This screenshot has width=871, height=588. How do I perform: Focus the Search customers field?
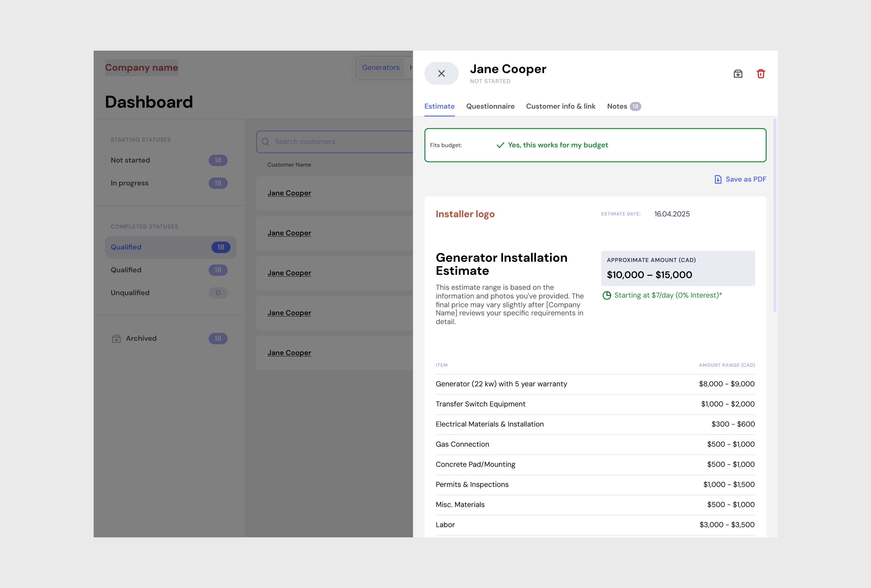334,142
